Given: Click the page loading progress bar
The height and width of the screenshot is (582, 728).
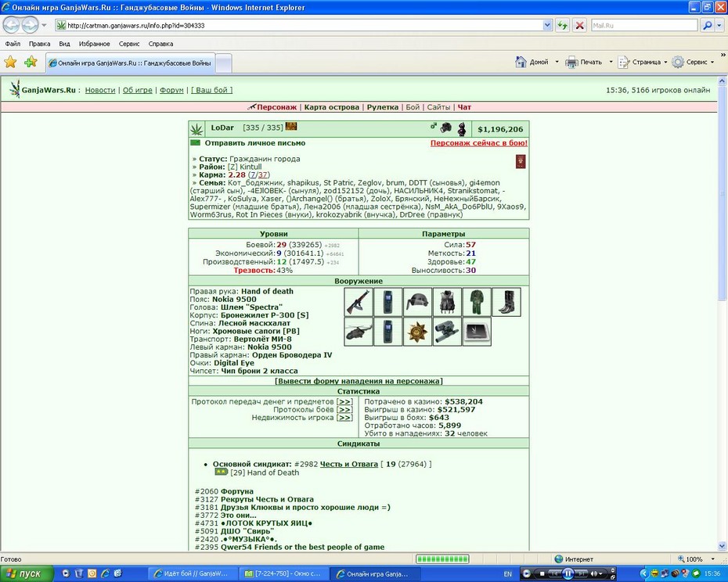Looking at the screenshot, I should click(442, 559).
